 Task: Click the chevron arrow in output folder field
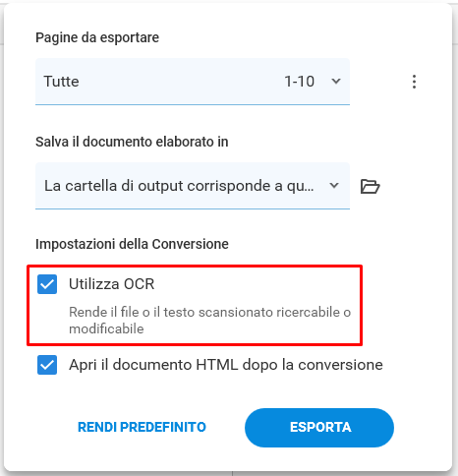point(334,185)
